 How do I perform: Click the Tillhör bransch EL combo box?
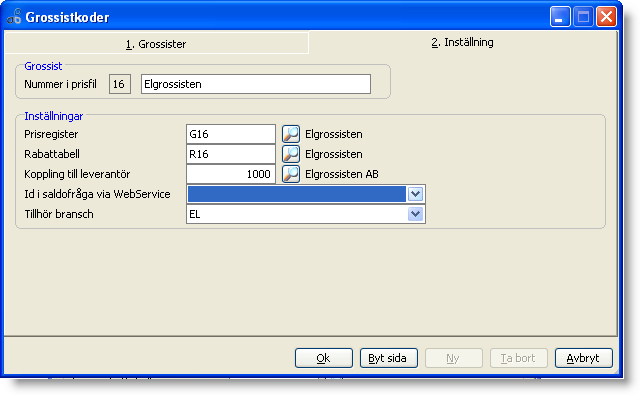tap(306, 214)
